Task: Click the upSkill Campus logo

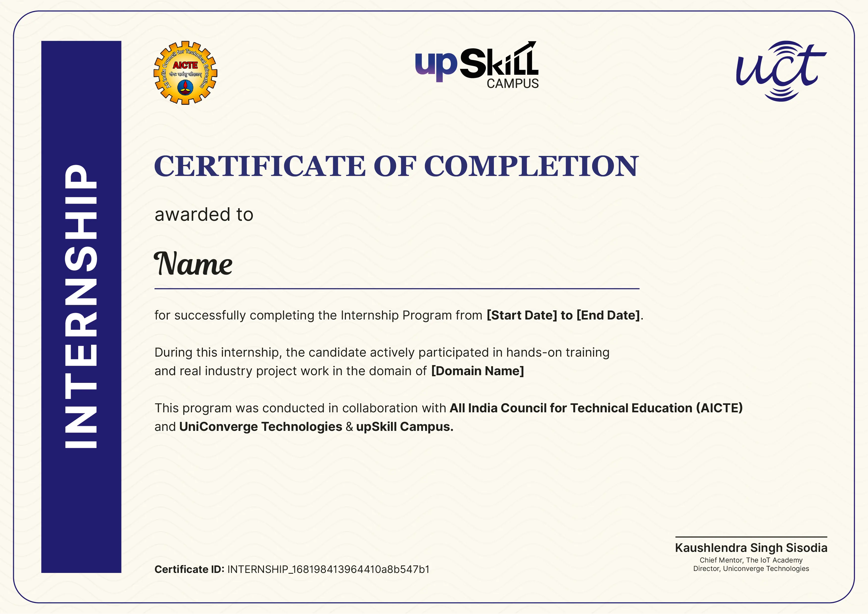Action: click(x=477, y=65)
